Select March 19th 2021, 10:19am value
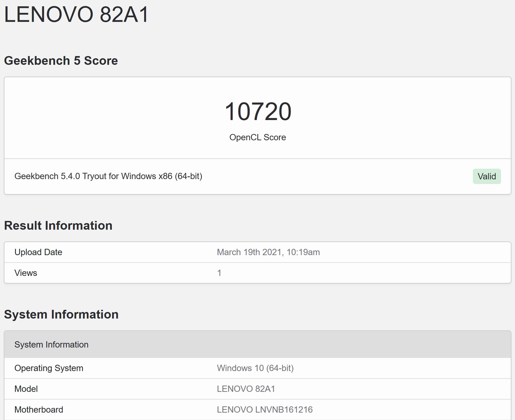 tap(268, 252)
